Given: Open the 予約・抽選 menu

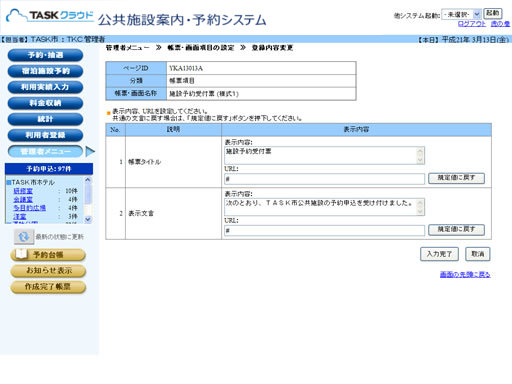Looking at the screenshot, I should pos(45,55).
